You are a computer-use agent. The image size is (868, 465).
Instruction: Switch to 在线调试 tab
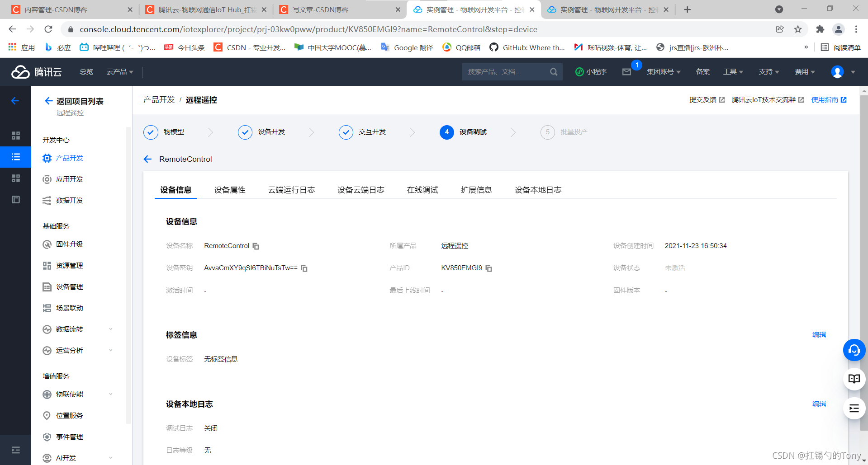pyautogui.click(x=422, y=190)
